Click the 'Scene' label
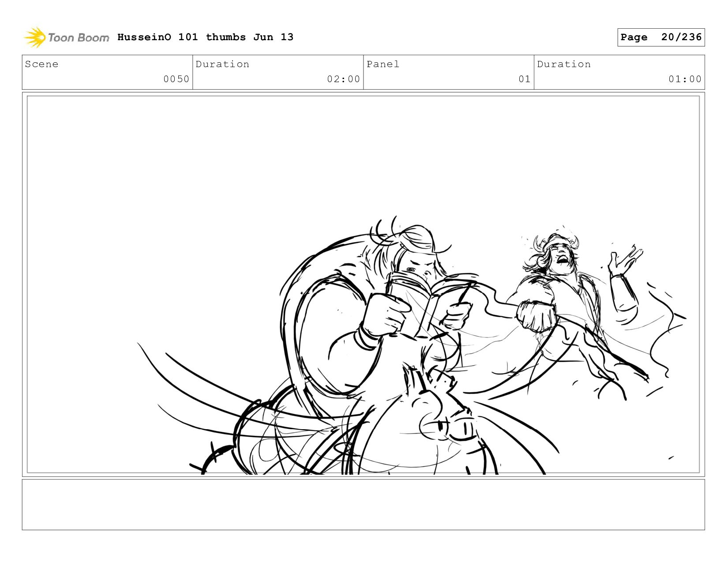 click(x=42, y=64)
